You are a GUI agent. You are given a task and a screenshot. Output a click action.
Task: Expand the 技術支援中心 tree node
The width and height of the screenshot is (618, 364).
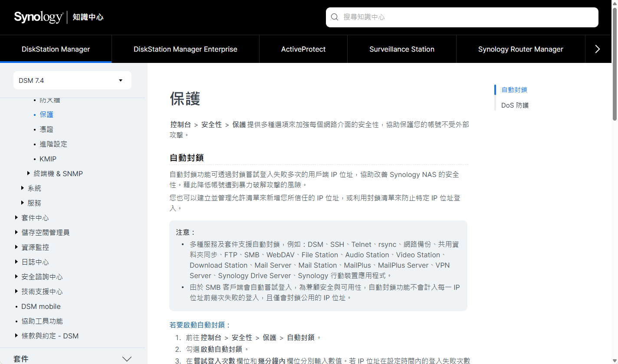coord(16,291)
